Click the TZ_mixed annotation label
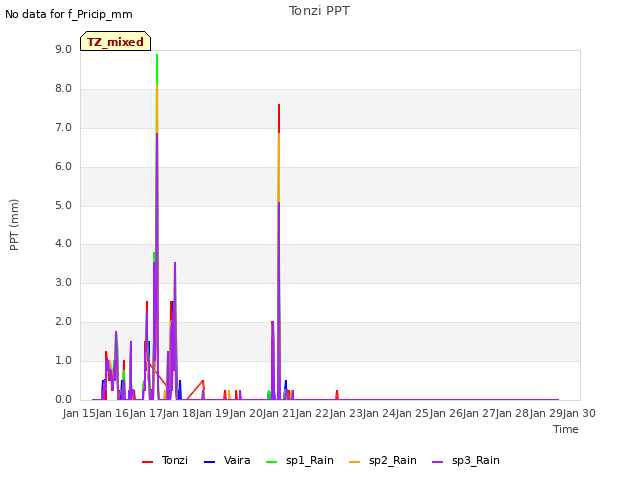 tap(116, 41)
